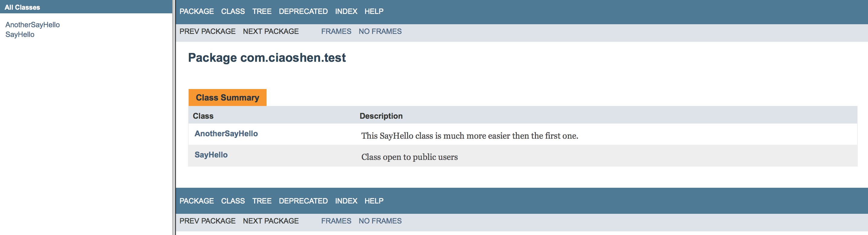Click CLASS in top navigation bar

click(x=233, y=12)
